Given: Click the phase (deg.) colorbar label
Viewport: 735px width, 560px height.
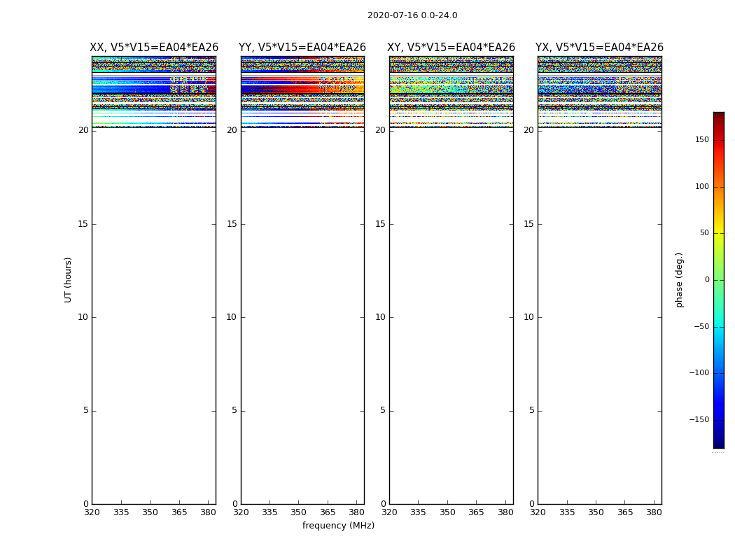Looking at the screenshot, I should pos(679,280).
